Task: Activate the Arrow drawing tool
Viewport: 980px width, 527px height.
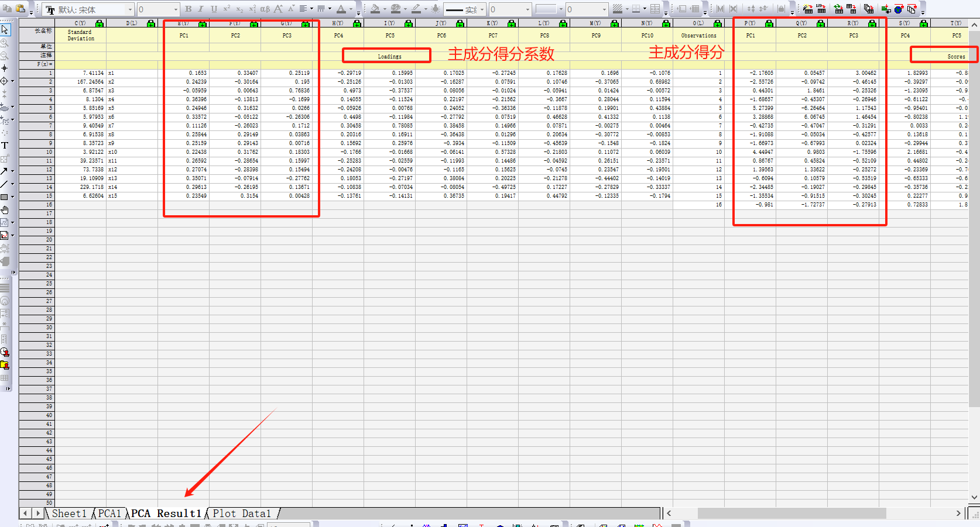Action: 5,171
